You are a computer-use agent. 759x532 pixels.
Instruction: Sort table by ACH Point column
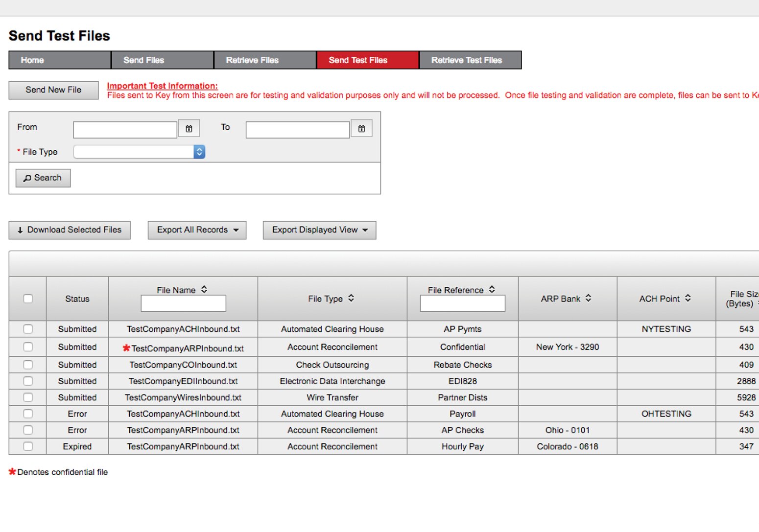pos(688,298)
